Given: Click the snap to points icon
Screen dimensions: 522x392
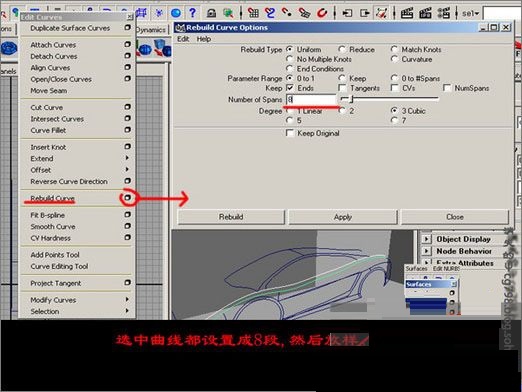Looking at the screenshot, I should click(x=159, y=13).
